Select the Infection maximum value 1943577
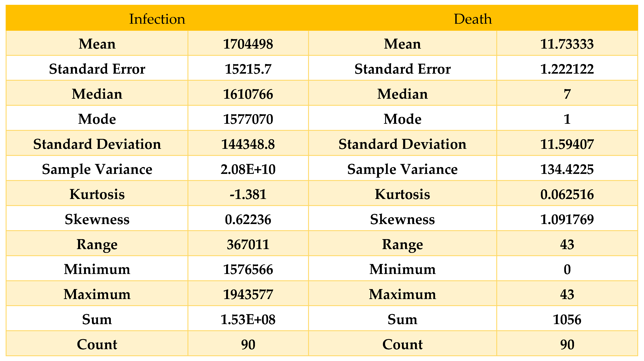The width and height of the screenshot is (644, 361). 248,294
